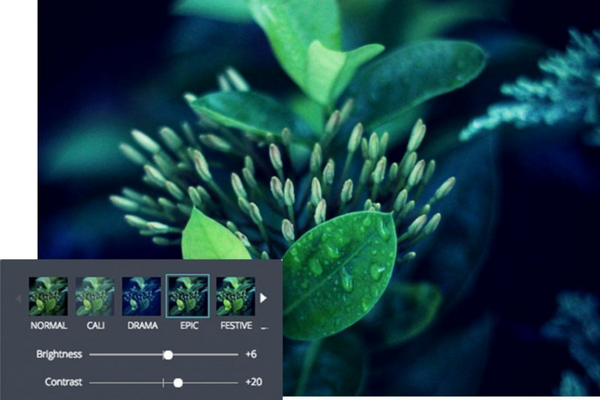Pick the FESTIVE filter thumbnail
The width and height of the screenshot is (600, 400).
(235, 297)
